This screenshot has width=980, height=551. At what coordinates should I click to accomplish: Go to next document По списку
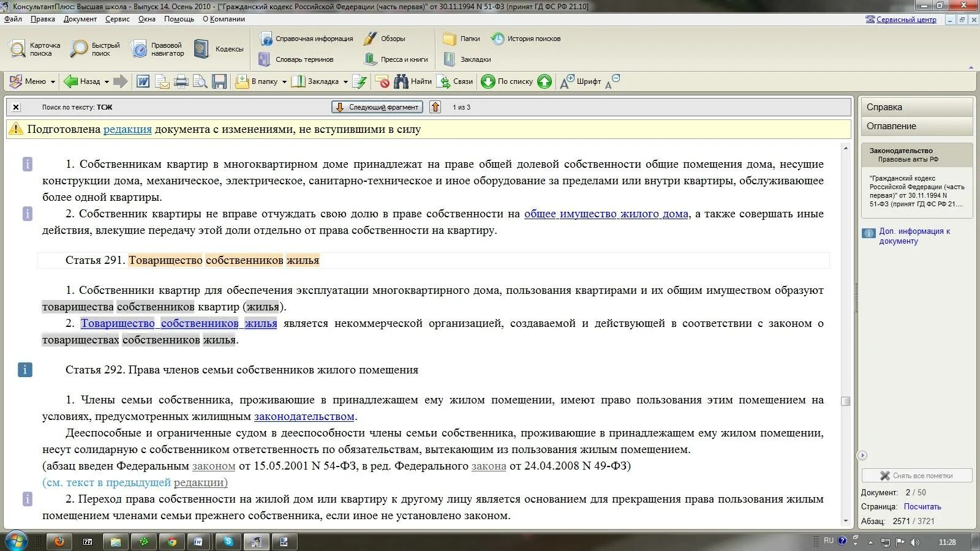click(x=507, y=81)
